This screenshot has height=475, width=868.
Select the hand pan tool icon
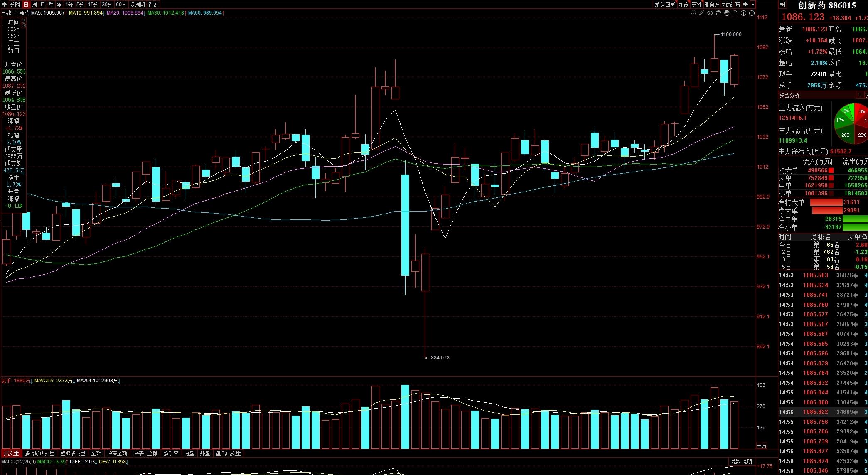pos(727,13)
